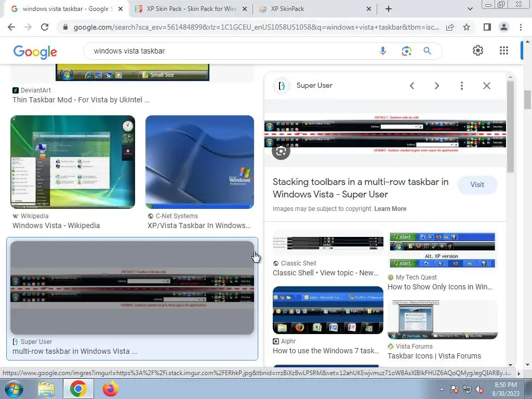This screenshot has width=532, height=399.
Task: Show hidden system tray icons
Action: (x=442, y=389)
